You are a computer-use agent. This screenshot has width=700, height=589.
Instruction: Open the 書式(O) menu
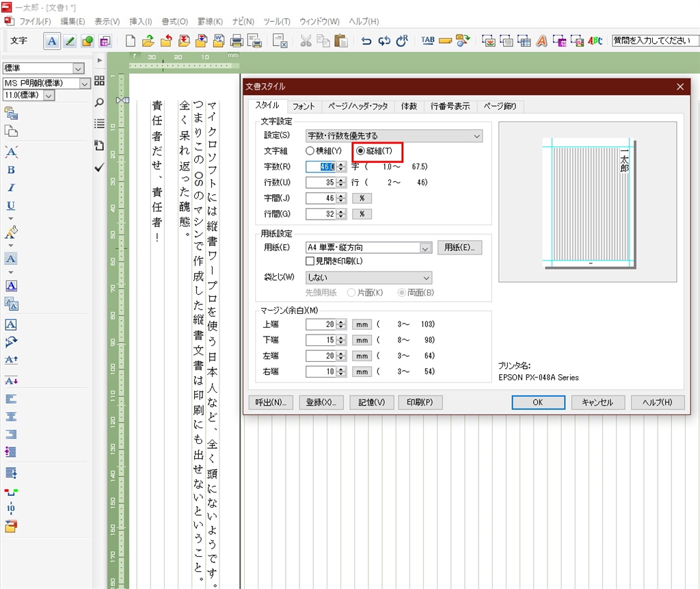pyautogui.click(x=174, y=22)
